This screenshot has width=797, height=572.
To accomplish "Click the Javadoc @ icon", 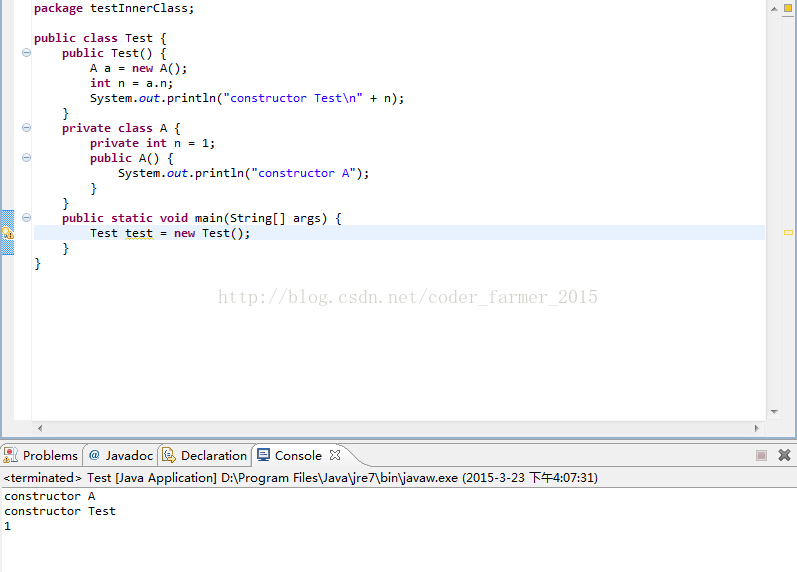I will point(94,455).
